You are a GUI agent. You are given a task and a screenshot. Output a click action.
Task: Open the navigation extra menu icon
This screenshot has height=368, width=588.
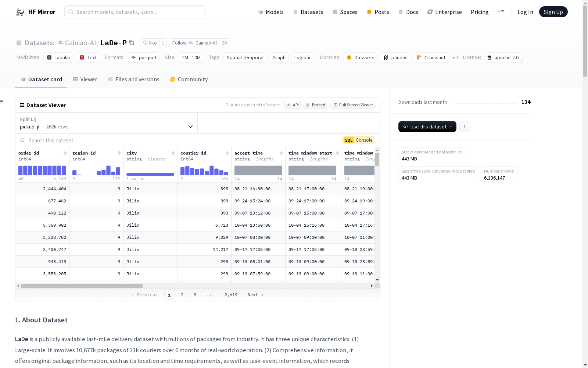[x=501, y=12]
